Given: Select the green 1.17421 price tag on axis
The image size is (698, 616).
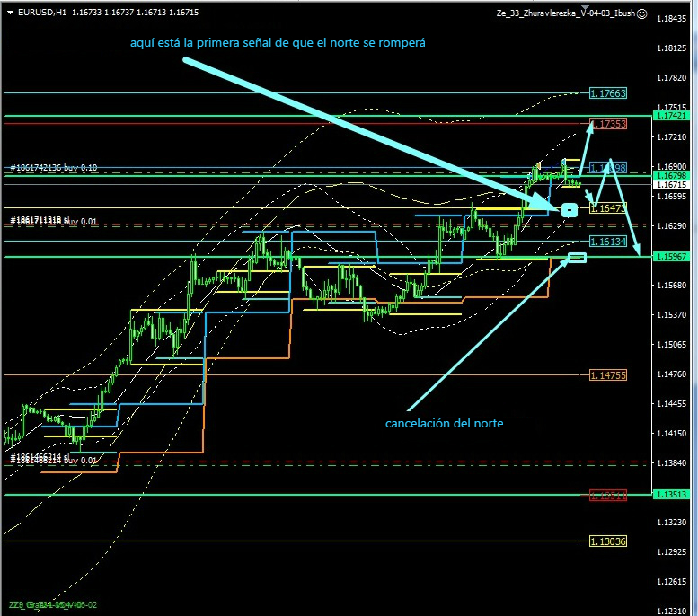Looking at the screenshot, I should click(x=672, y=116).
